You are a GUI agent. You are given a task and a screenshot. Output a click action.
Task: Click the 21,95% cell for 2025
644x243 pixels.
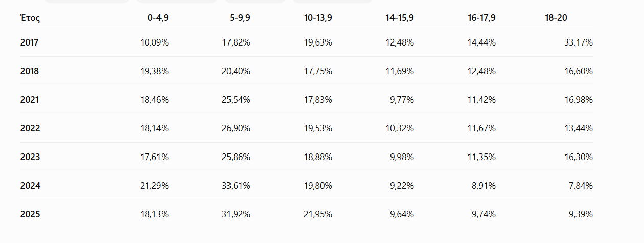[x=318, y=214]
